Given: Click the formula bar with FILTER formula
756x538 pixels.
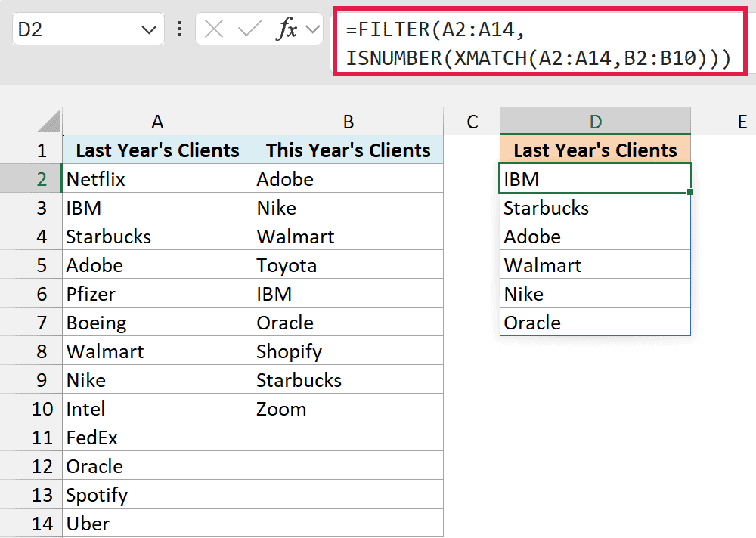Looking at the screenshot, I should tap(540, 43).
